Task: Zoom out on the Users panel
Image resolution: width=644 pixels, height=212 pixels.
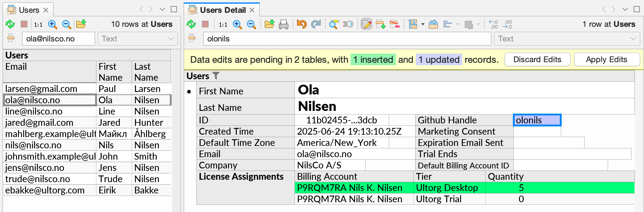Action: [x=66, y=24]
